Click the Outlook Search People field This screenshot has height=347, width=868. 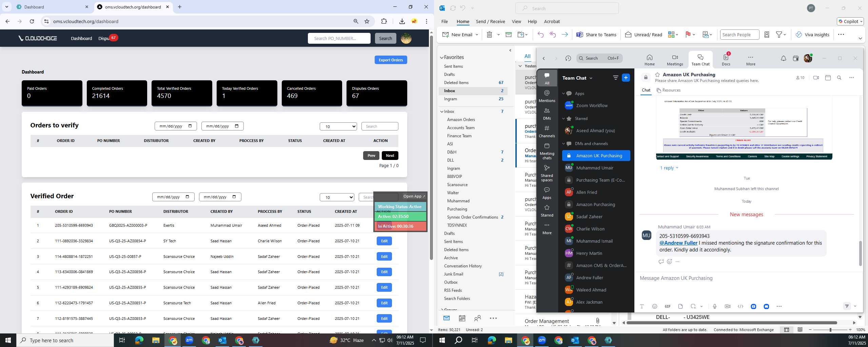click(739, 35)
